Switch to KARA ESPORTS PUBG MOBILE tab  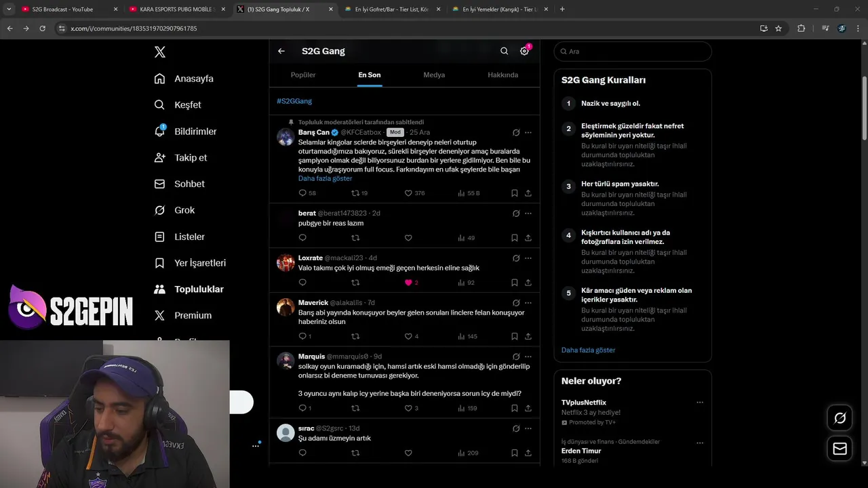[176, 9]
